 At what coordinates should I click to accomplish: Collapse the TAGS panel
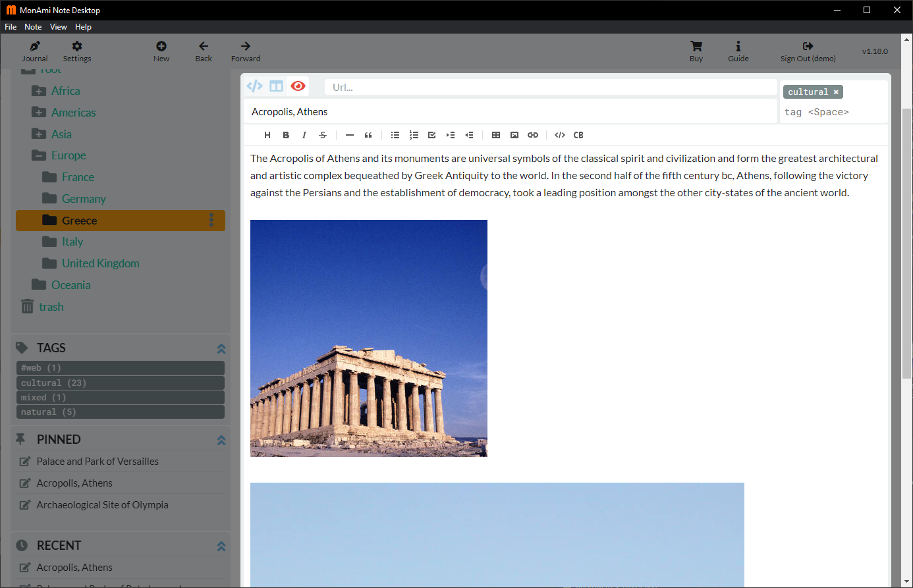pos(221,348)
